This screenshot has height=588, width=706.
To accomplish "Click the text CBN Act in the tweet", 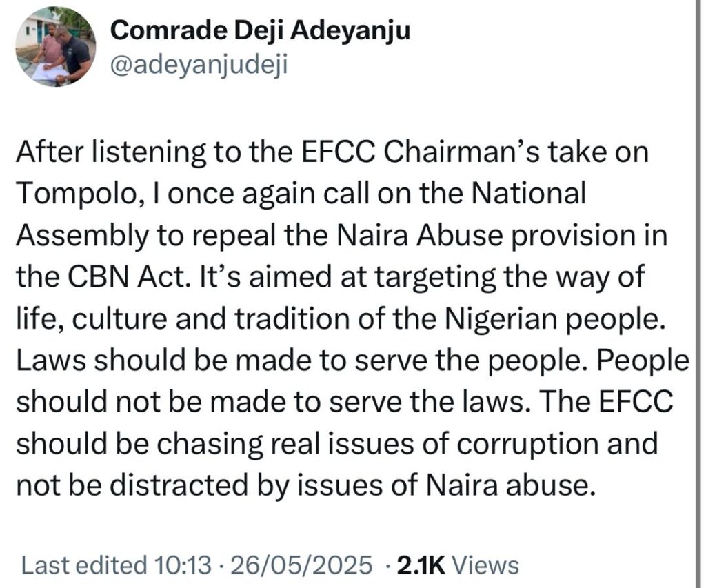I will 128,276.
